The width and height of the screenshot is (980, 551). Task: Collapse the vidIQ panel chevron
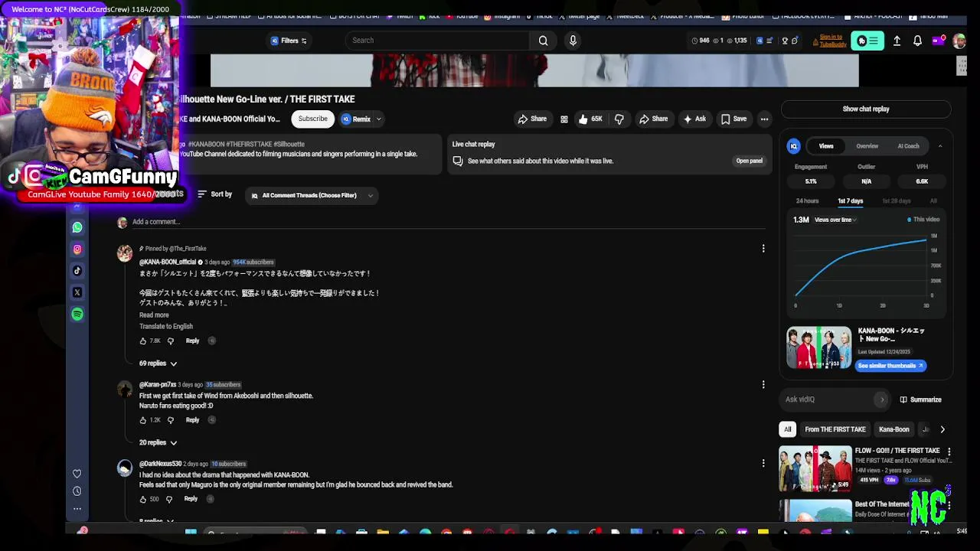940,146
